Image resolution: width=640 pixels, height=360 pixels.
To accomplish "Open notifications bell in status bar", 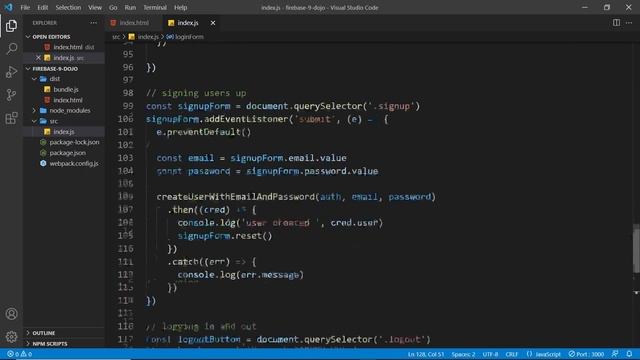I will [x=629, y=354].
